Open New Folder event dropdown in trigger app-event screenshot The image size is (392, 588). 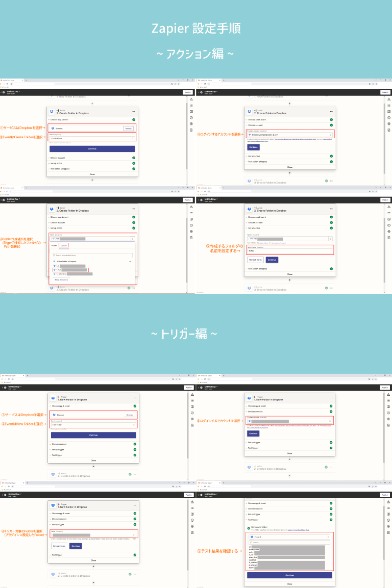click(93, 425)
